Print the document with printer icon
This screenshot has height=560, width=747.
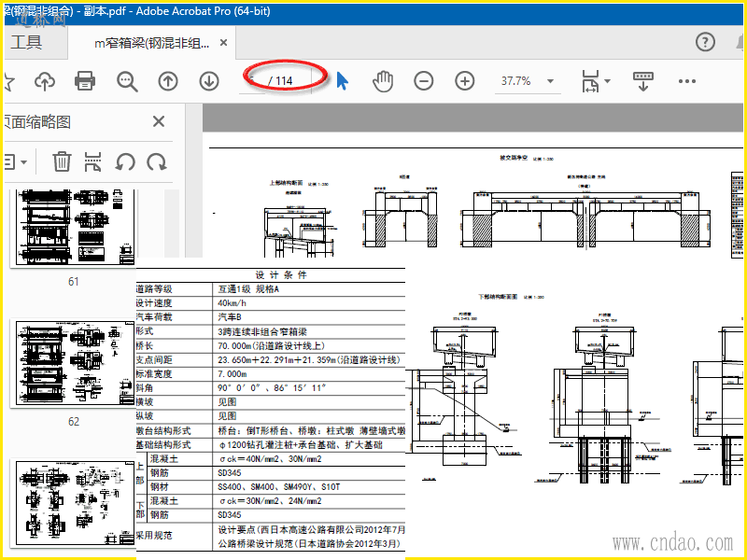point(85,81)
